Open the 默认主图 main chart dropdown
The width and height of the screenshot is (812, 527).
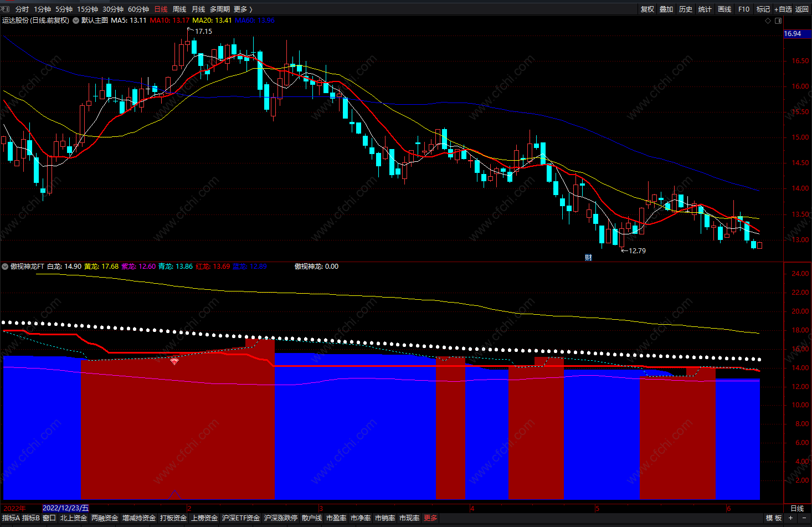coord(76,21)
